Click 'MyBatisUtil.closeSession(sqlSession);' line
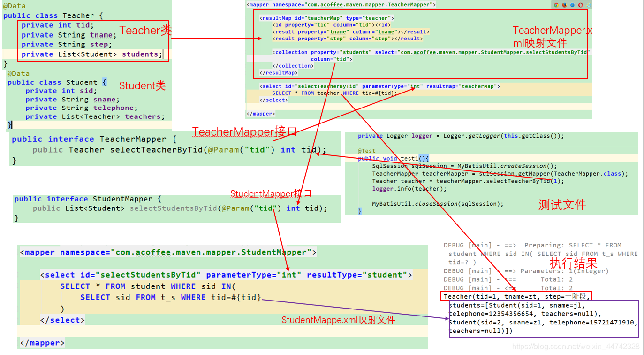The height and width of the screenshot is (355, 644). (438, 204)
